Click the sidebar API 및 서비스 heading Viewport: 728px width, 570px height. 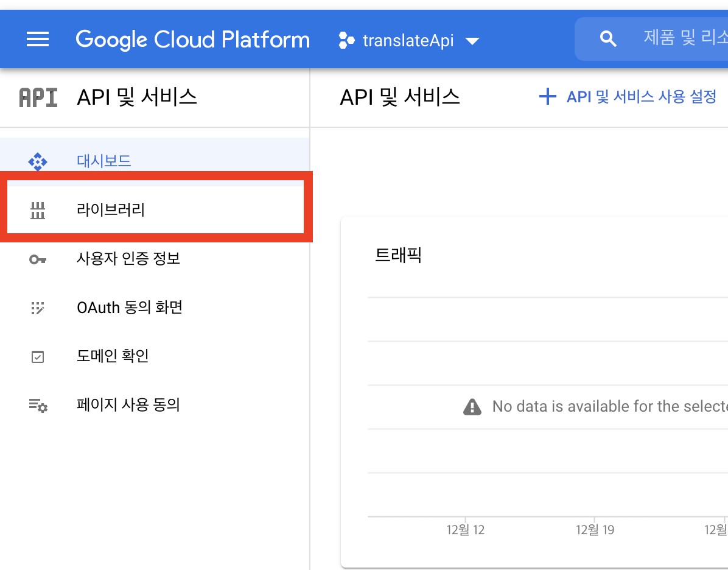point(137,97)
